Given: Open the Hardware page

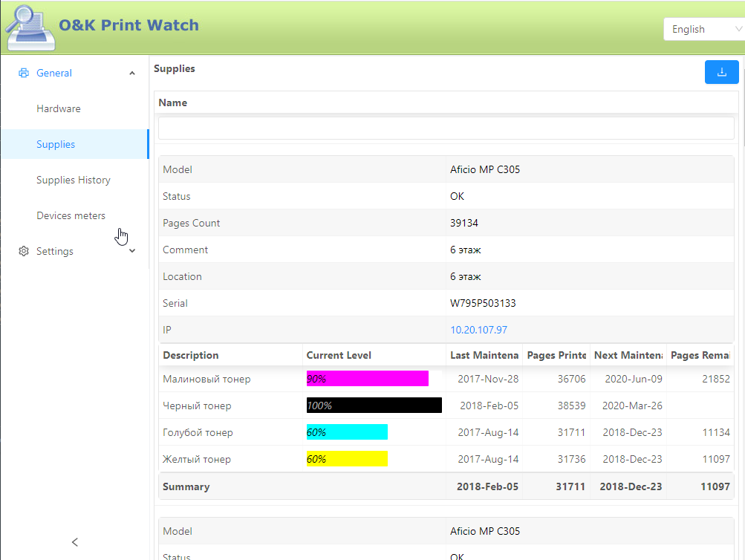Looking at the screenshot, I should click(59, 108).
